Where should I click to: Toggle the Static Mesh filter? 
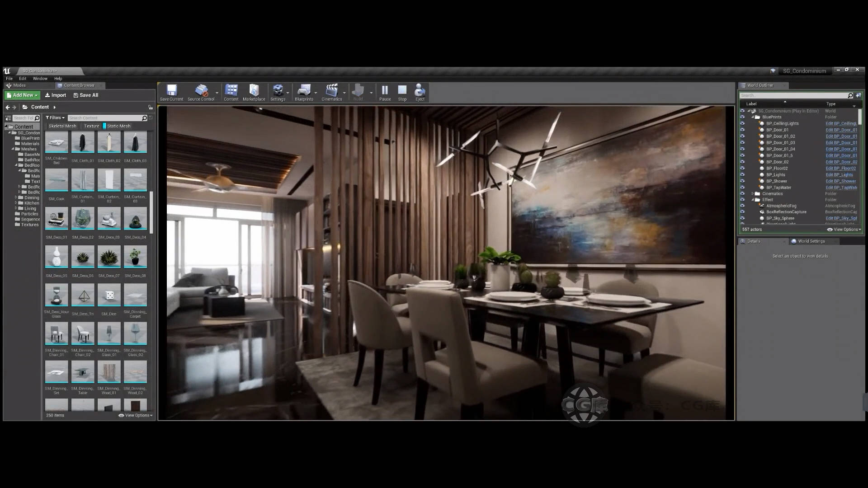pyautogui.click(x=118, y=126)
